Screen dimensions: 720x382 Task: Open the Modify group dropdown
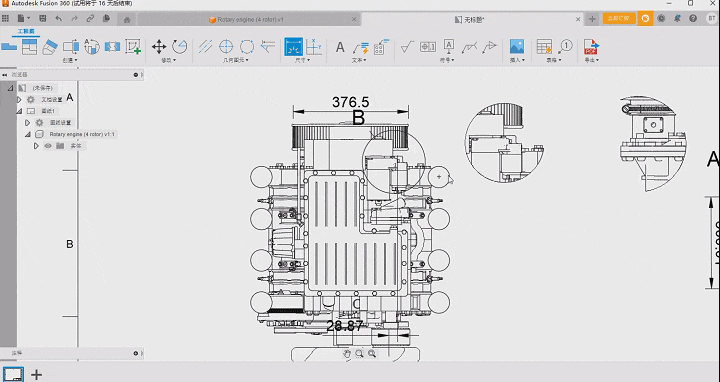pyautogui.click(x=169, y=60)
